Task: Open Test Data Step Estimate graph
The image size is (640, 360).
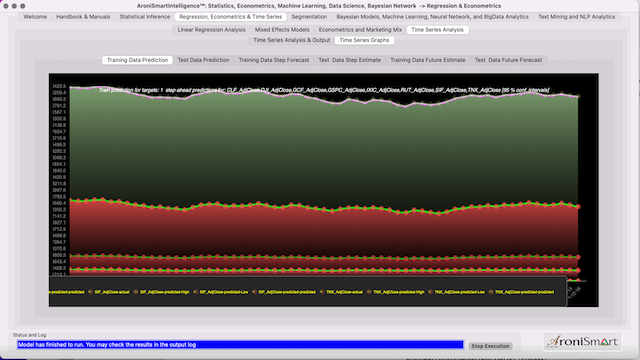Action: point(349,60)
